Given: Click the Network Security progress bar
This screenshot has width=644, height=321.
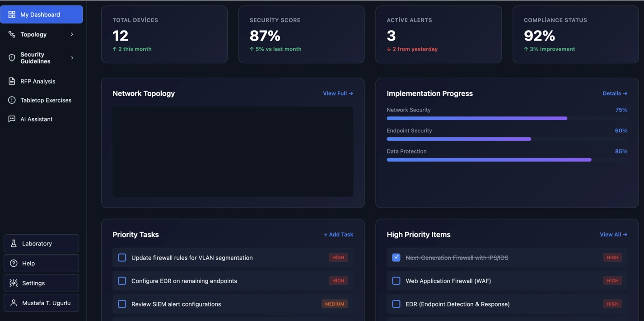Looking at the screenshot, I should [477, 118].
